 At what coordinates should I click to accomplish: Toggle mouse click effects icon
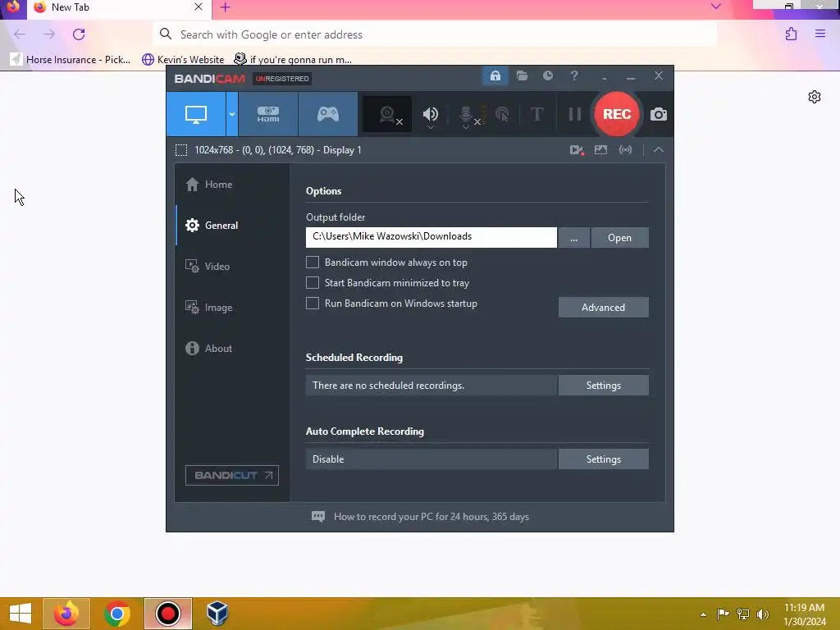pyautogui.click(x=502, y=114)
